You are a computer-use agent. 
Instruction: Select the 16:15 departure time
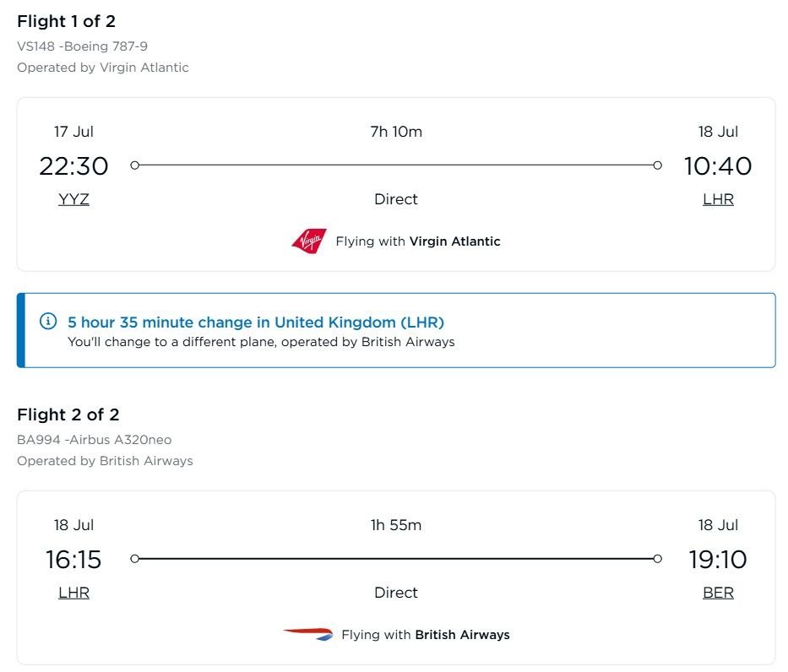73,560
